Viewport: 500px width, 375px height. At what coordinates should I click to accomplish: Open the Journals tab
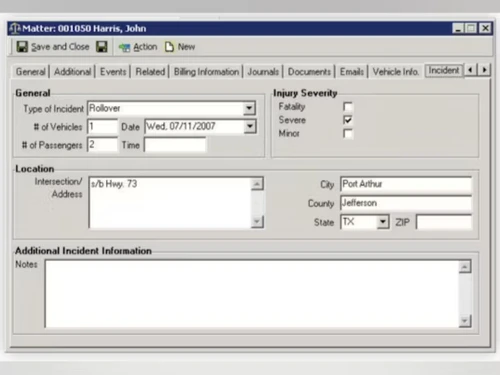click(263, 72)
